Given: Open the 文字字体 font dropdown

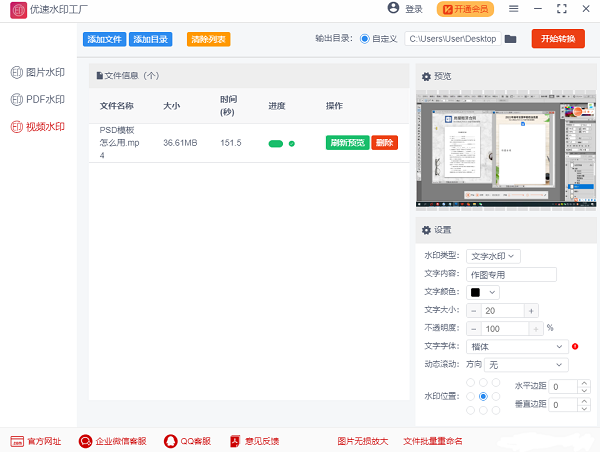Looking at the screenshot, I should 517,346.
